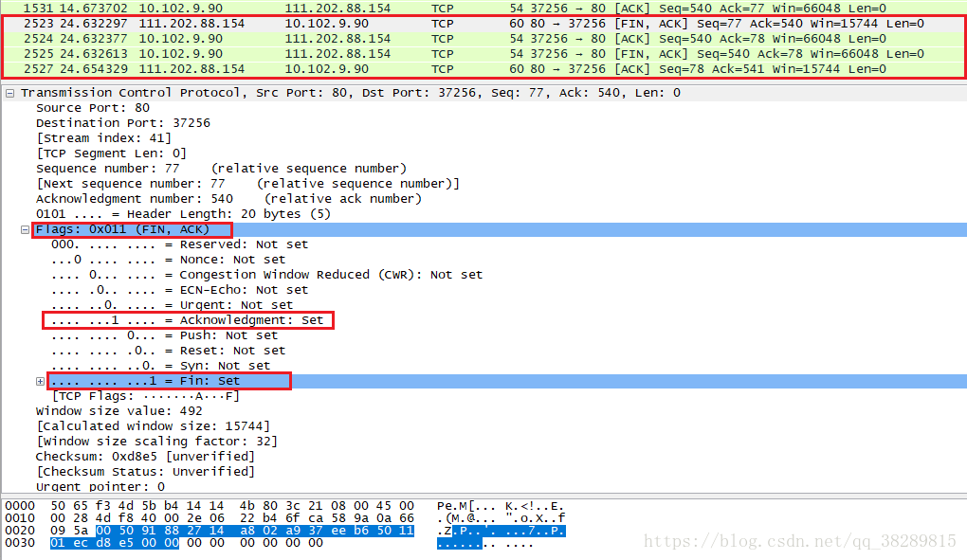This screenshot has width=967, height=560.
Task: Select the Header Length: 20 bytes field
Action: click(183, 214)
